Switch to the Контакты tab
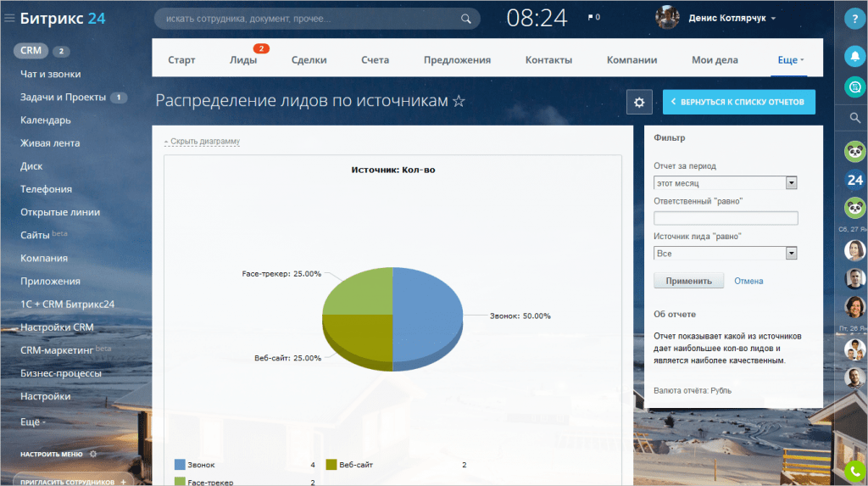The width and height of the screenshot is (868, 486). pyautogui.click(x=548, y=60)
